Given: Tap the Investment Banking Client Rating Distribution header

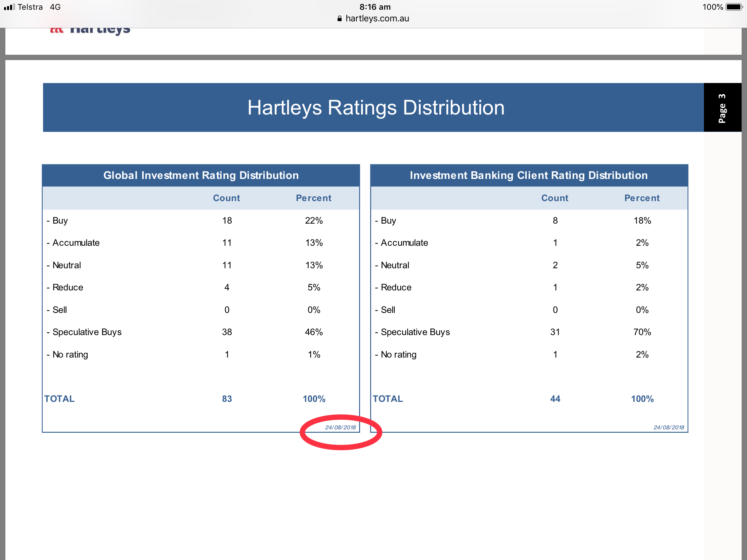Looking at the screenshot, I should pos(529,176).
